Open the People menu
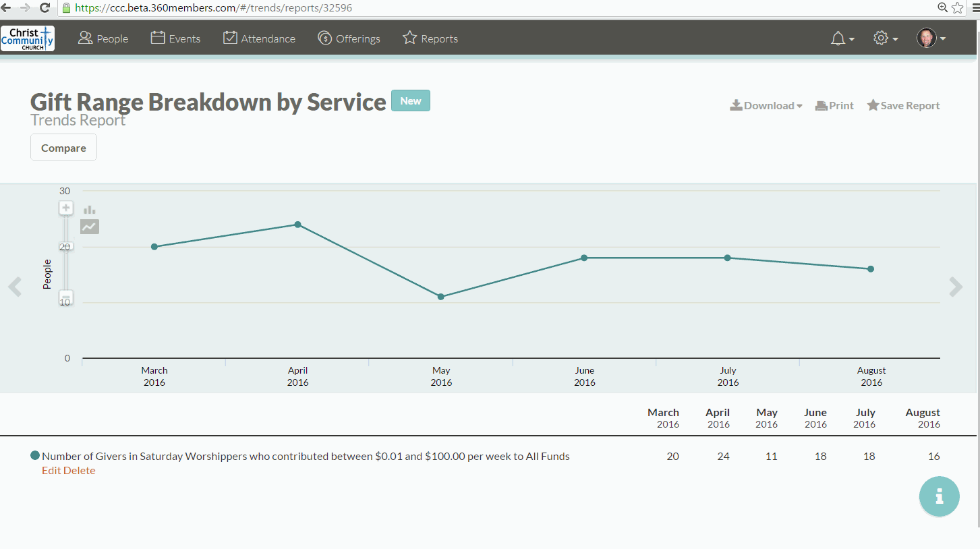The image size is (980, 549). 103,39
